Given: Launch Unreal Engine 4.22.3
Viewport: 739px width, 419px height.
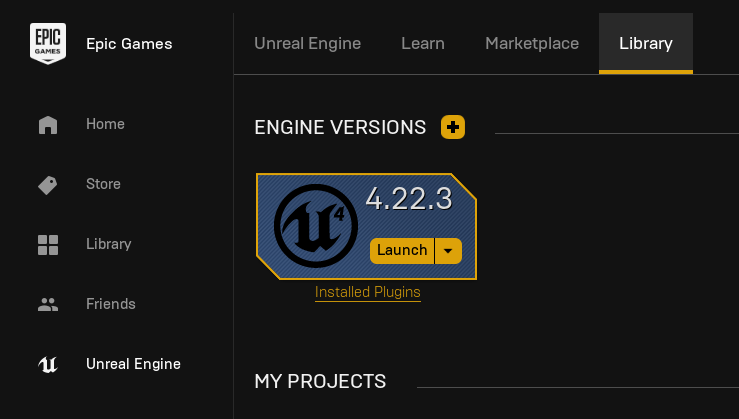Looking at the screenshot, I should point(402,250).
